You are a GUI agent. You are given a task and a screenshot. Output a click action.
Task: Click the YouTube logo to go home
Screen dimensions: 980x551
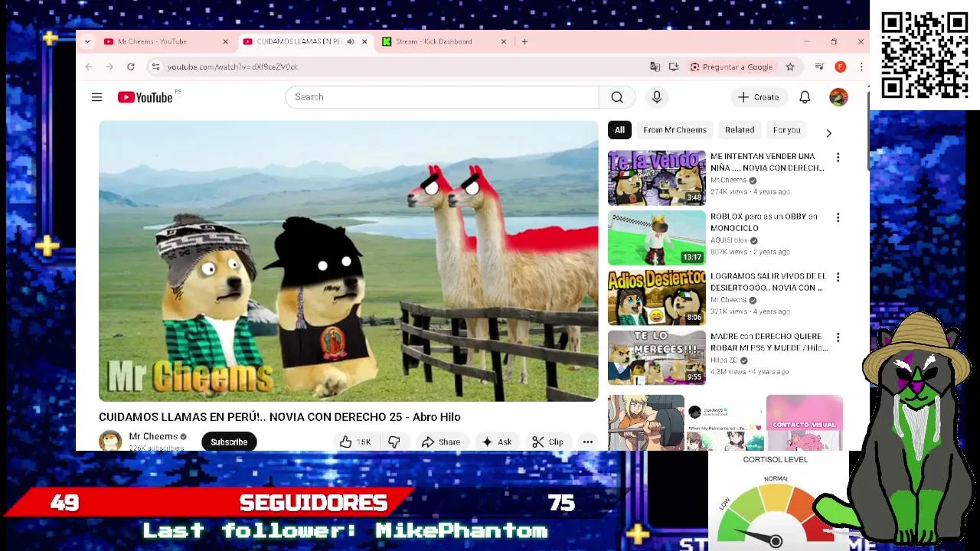coord(145,97)
